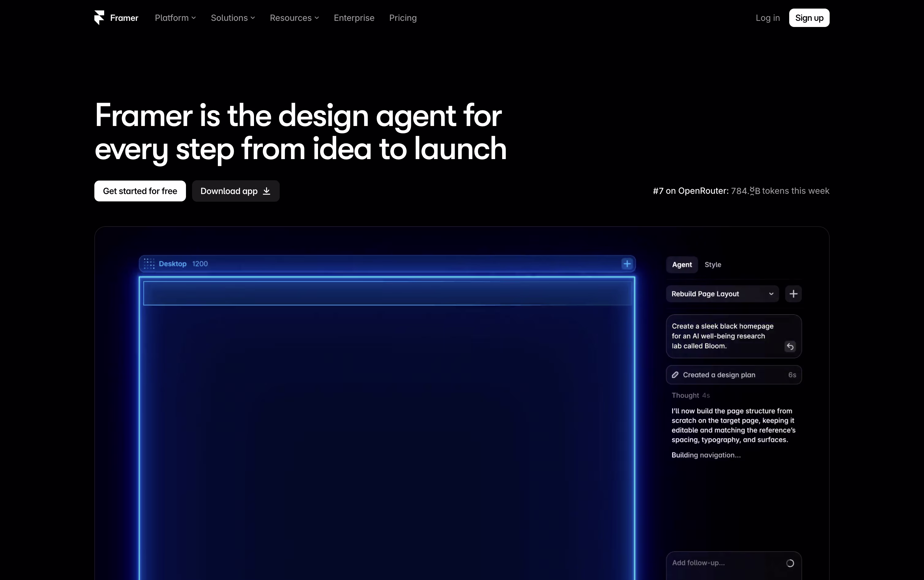Click the Framer logo icon
The width and height of the screenshot is (924, 580).
99,18
